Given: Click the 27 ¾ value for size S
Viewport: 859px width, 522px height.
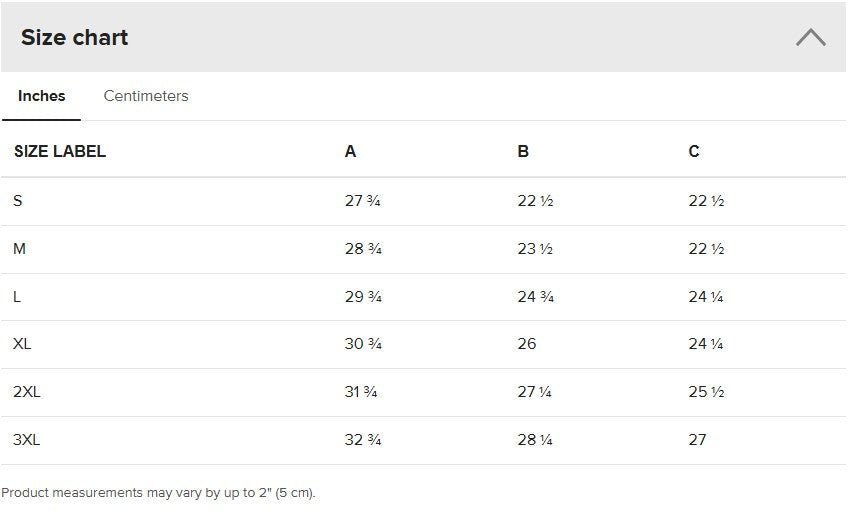Looking at the screenshot, I should [x=363, y=201].
